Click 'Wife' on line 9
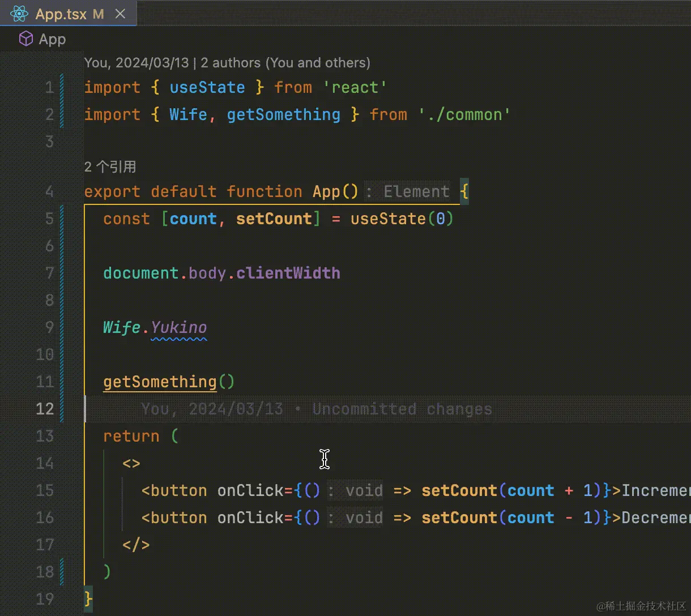 coord(122,327)
